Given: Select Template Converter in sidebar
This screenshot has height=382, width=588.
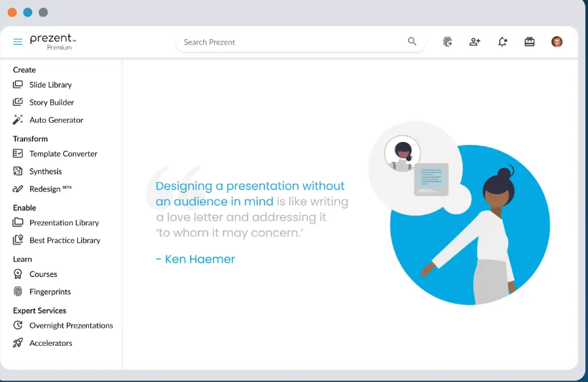Looking at the screenshot, I should tap(63, 154).
